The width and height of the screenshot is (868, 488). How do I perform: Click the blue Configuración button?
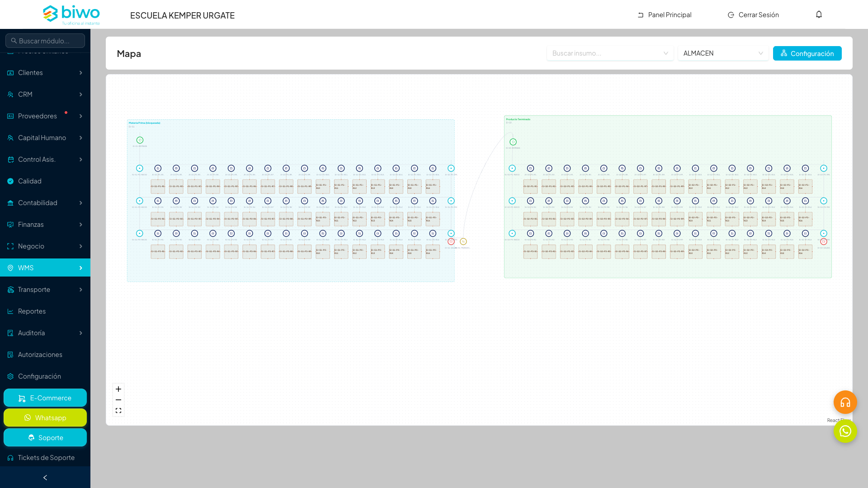click(x=807, y=53)
